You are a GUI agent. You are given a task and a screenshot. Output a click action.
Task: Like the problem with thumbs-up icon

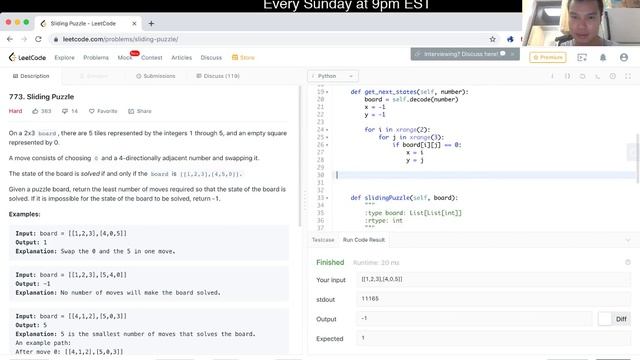pos(35,111)
